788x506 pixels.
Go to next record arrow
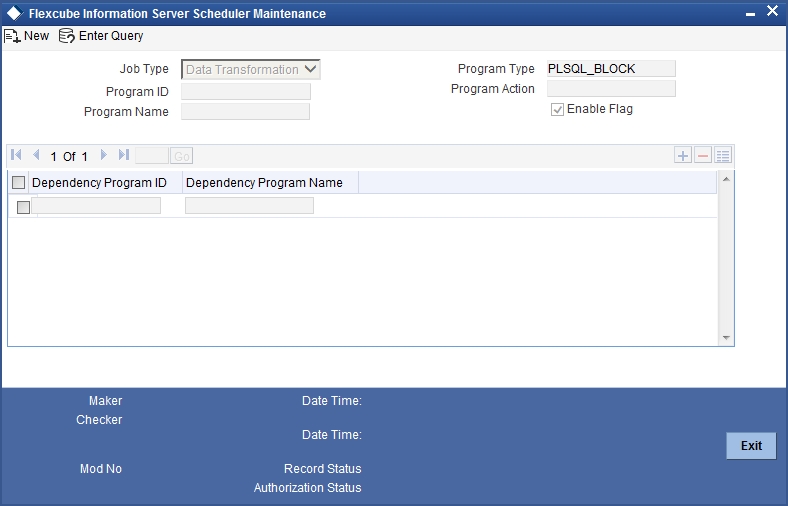[104, 155]
